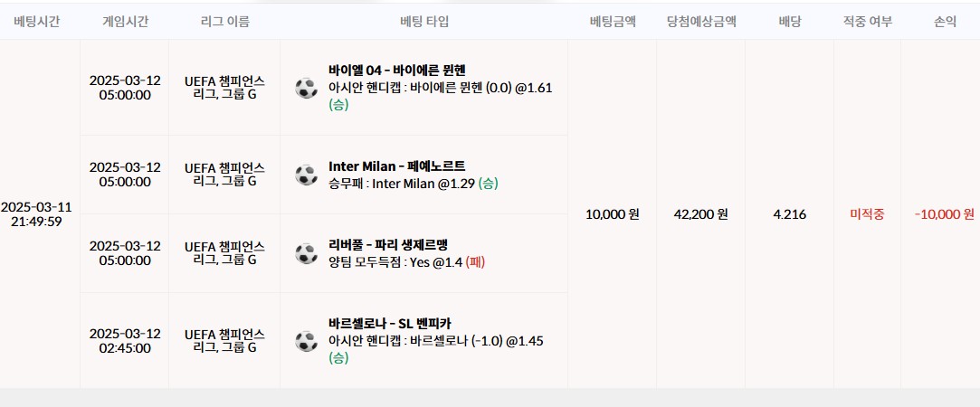Open the 바르셀로나 - SL 벤피카 match title
980x407 pixels.
coord(390,324)
